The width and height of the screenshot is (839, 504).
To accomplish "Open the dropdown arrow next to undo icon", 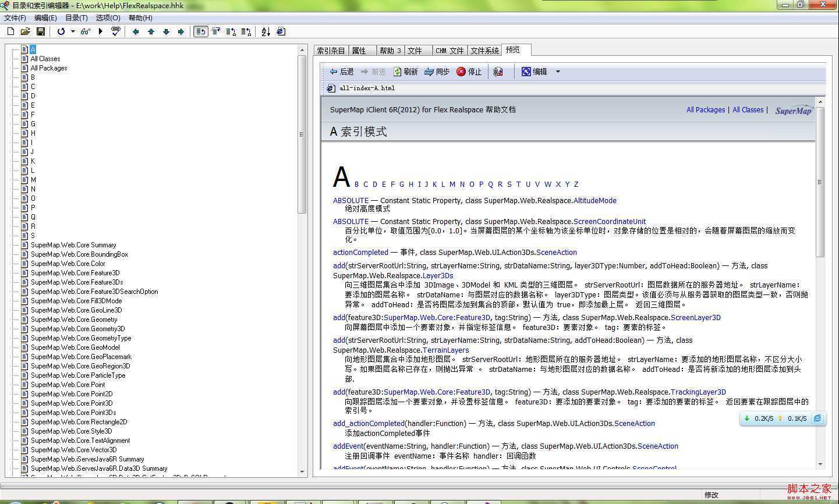I will click(73, 31).
